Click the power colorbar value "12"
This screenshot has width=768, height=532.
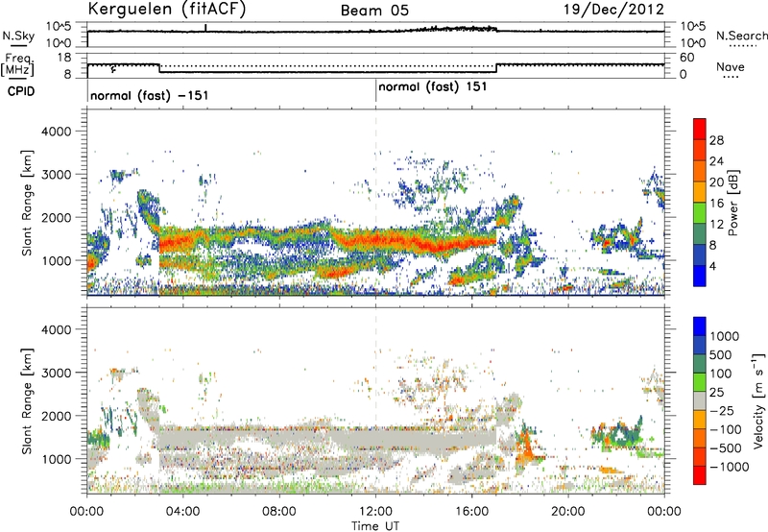coord(716,225)
